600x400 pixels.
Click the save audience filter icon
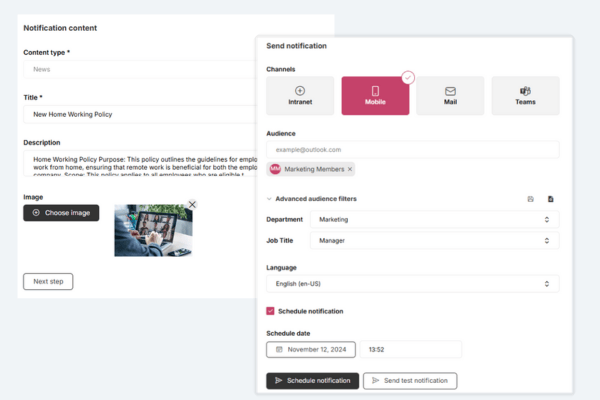(530, 199)
